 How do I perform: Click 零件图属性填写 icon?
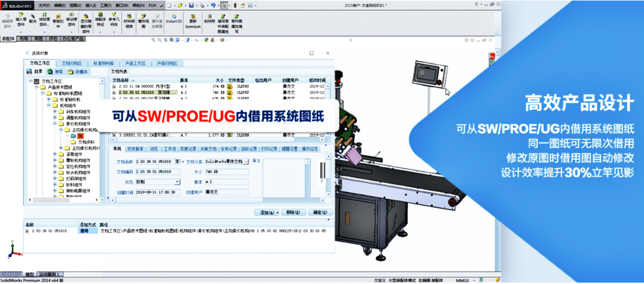click(x=236, y=22)
